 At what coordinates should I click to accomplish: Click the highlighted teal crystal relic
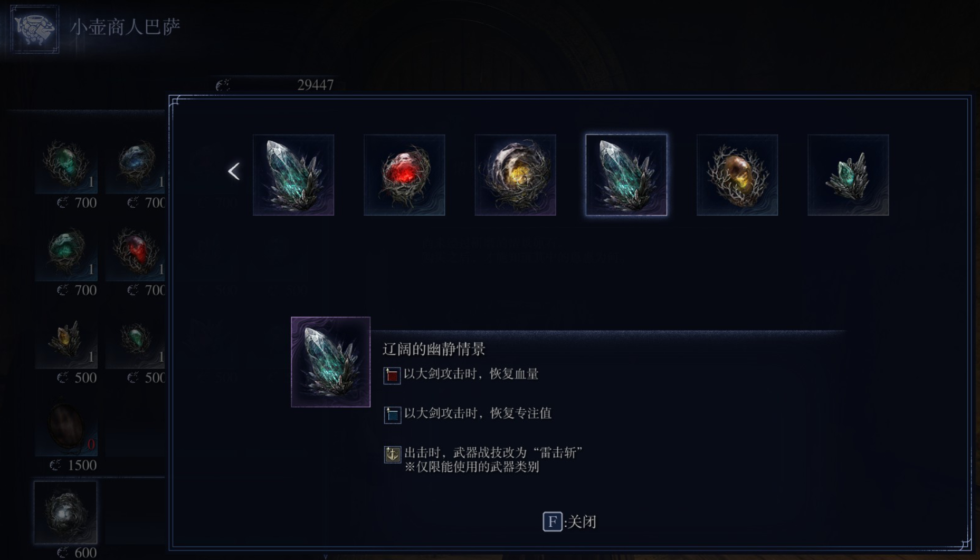point(626,175)
